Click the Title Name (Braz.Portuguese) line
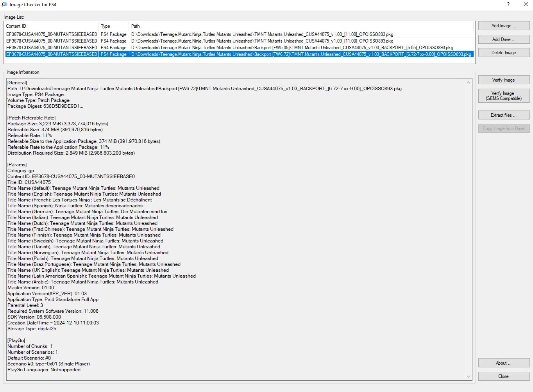Image resolution: width=533 pixels, height=392 pixels. point(94,264)
